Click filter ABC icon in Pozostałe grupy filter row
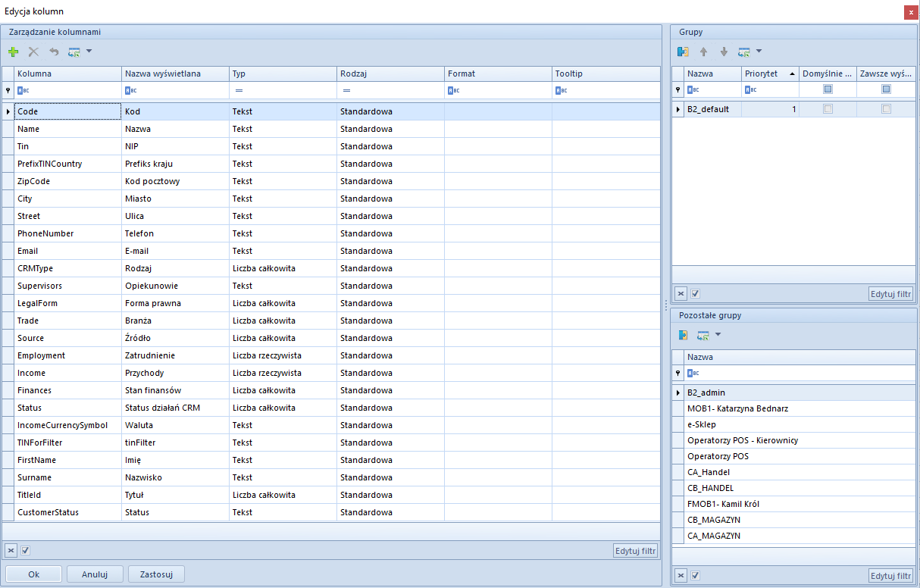This screenshot has width=920, height=588. click(693, 373)
